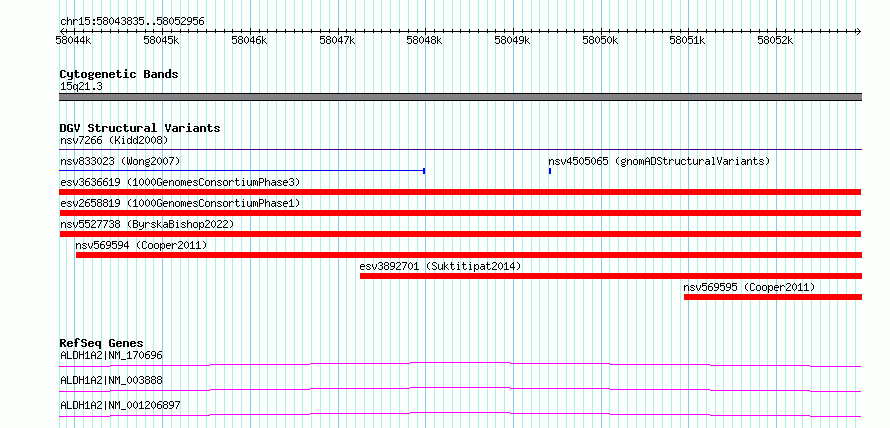Click the 58048k ruler tick label
Image resolution: width=890 pixels, height=428 pixels.
pos(425,40)
